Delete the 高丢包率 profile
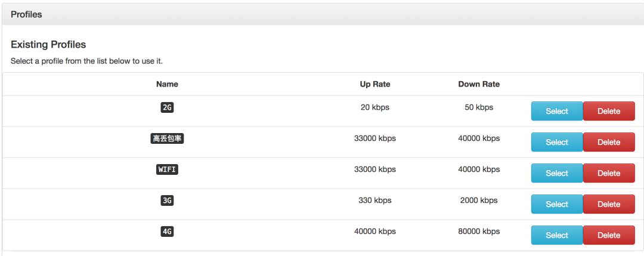This screenshot has height=256, width=644. coord(608,142)
